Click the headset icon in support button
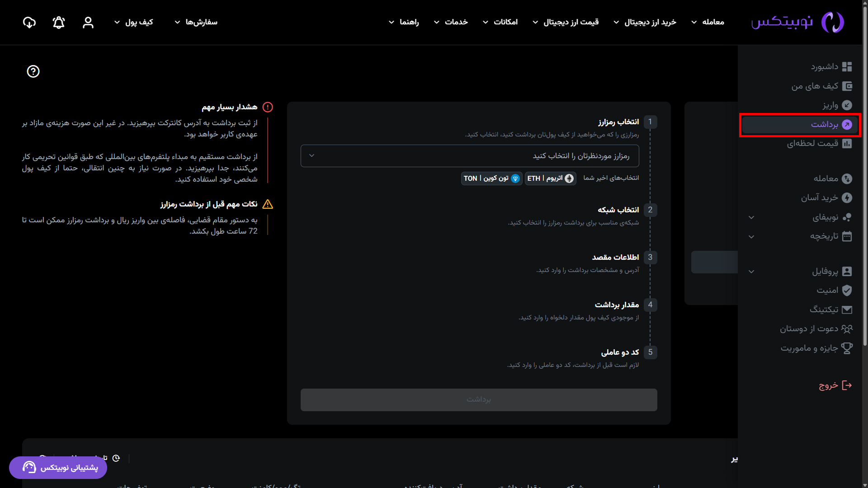868x488 pixels. pyautogui.click(x=29, y=467)
